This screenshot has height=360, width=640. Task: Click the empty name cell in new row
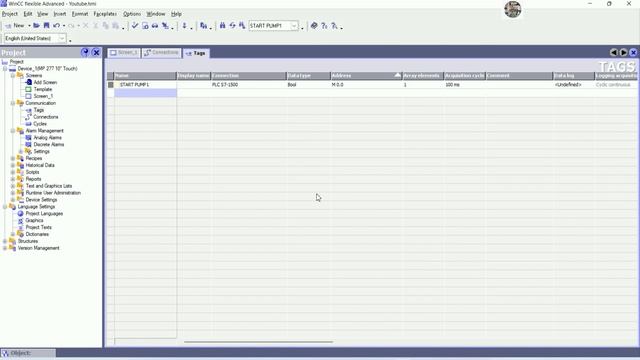(x=145, y=93)
